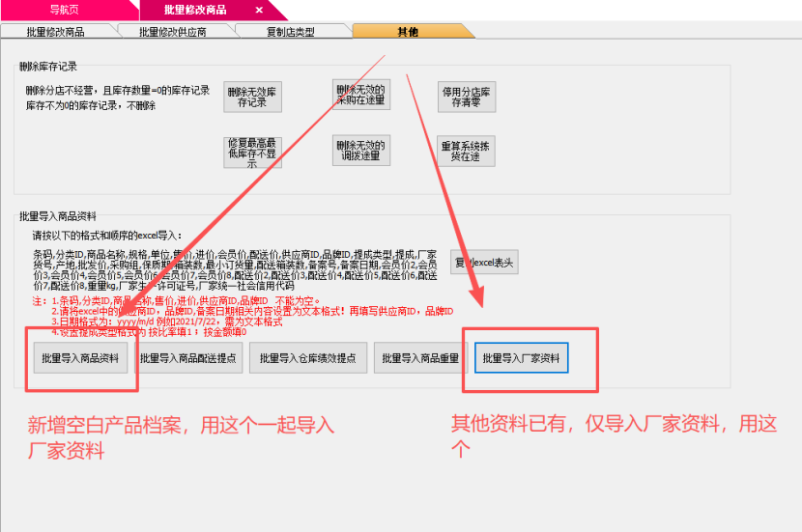Click the 批量导入厂家资料 button

click(x=521, y=358)
